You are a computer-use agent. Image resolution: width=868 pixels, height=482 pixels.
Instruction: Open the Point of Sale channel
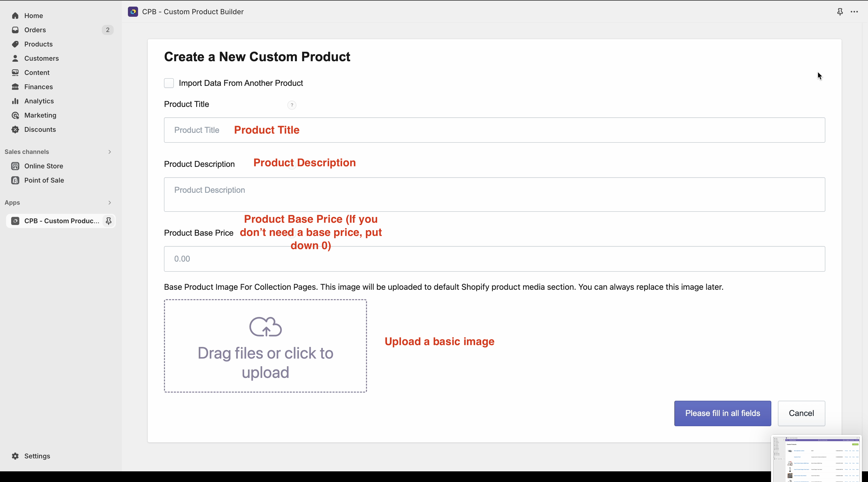pos(44,180)
